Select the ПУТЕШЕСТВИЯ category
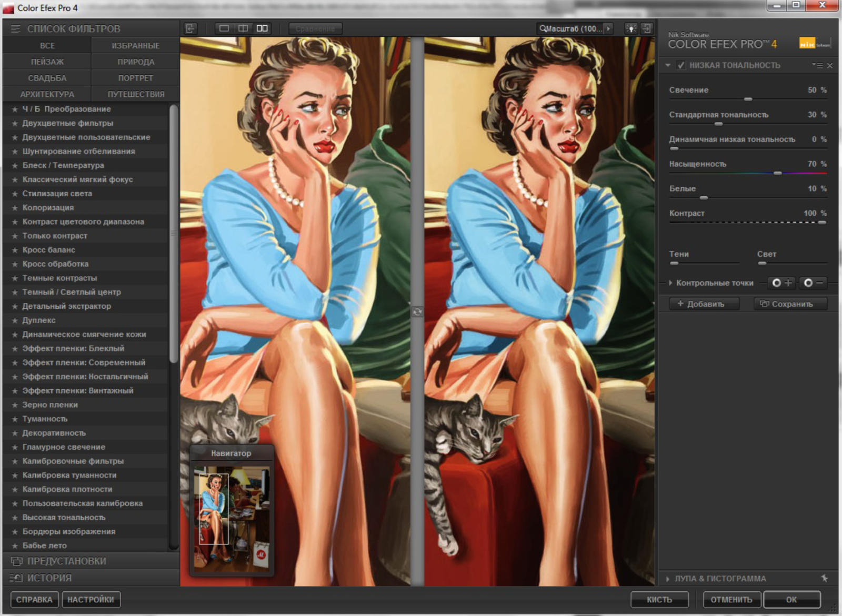Viewport: 842px width, 616px height. [136, 94]
